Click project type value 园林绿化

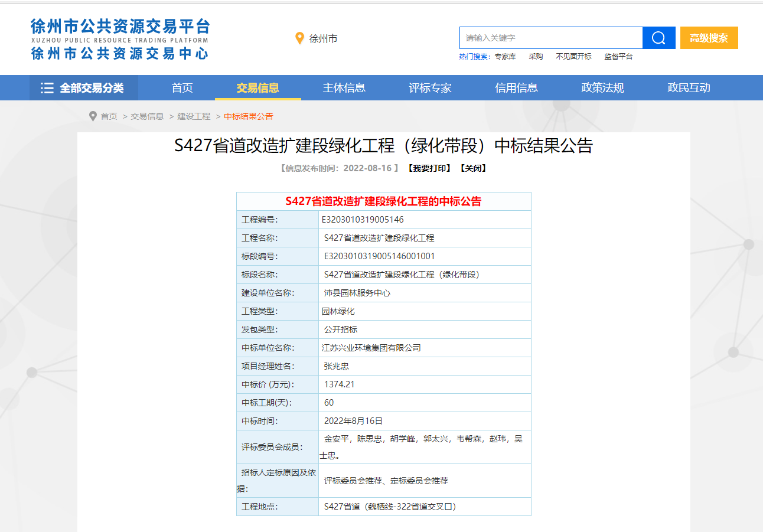coord(338,311)
